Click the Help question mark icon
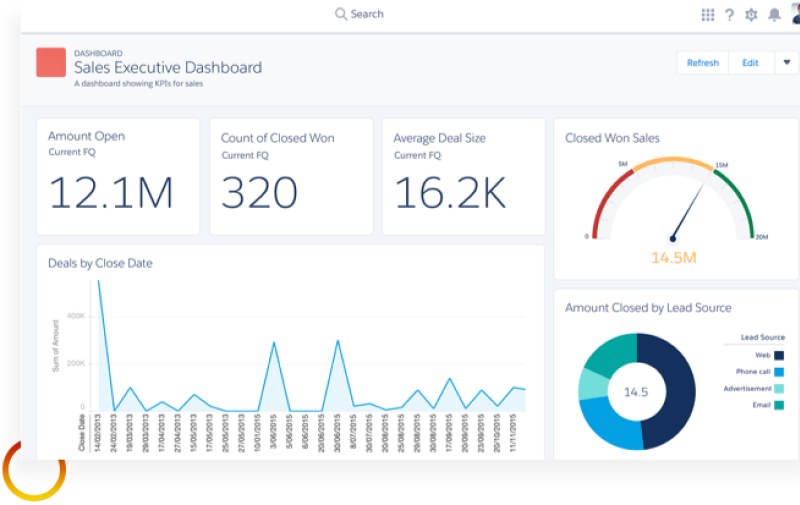Viewport: 800px width, 505px height. 730,15
